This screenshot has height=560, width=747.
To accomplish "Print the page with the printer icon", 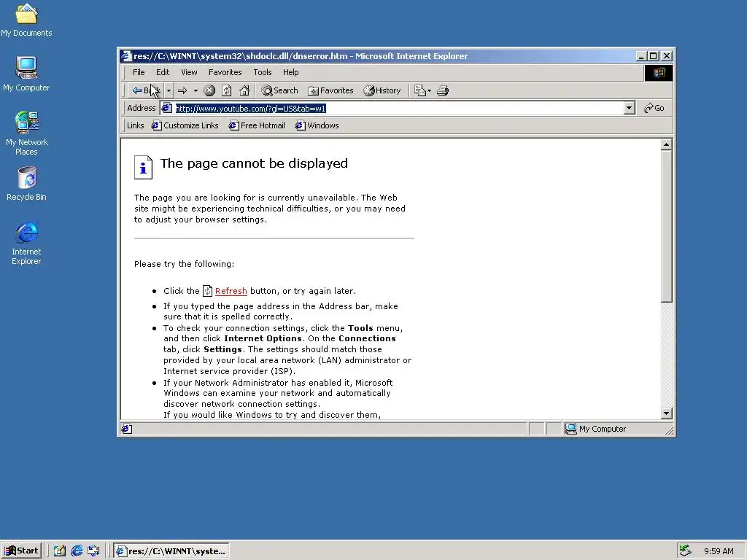I will coord(443,90).
